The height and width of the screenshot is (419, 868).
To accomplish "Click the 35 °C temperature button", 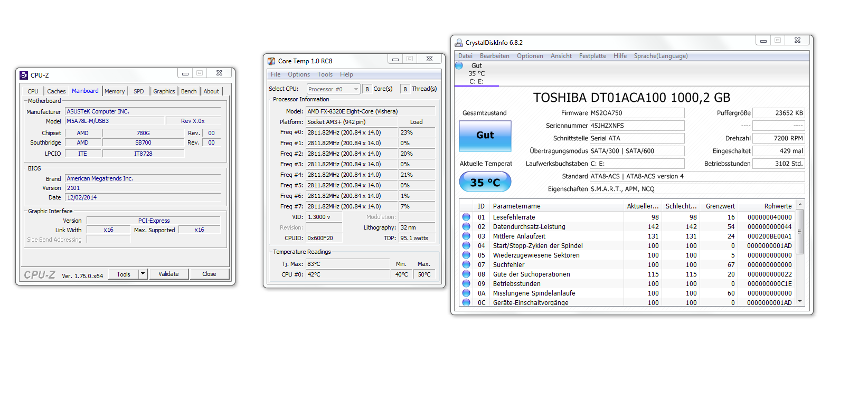I will coord(485,182).
